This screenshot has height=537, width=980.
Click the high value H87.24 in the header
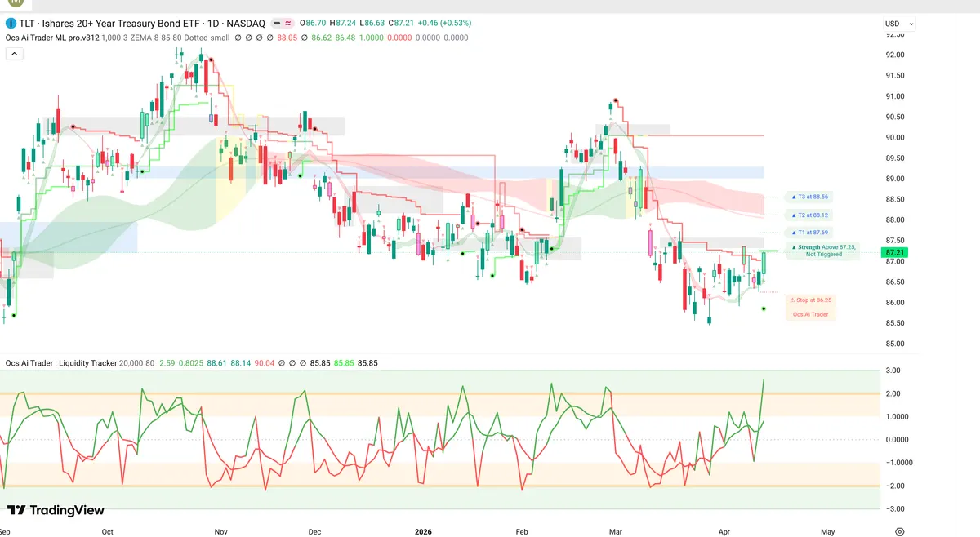tap(344, 24)
